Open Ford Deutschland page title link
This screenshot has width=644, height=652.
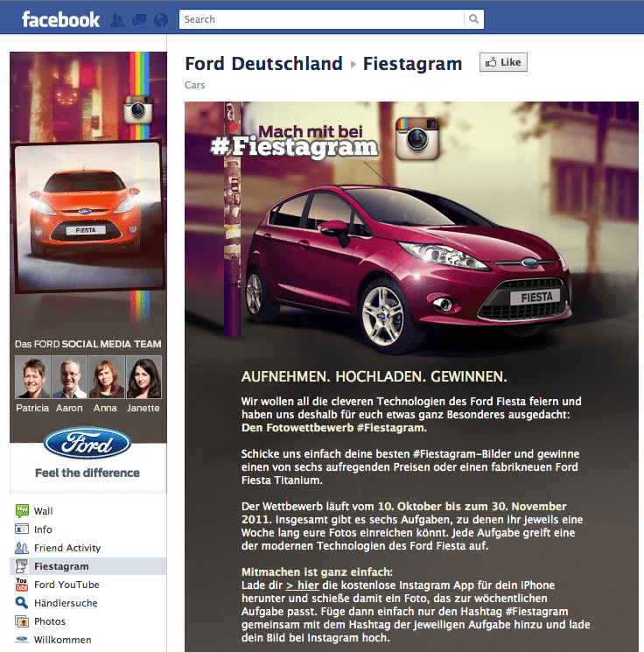263,64
